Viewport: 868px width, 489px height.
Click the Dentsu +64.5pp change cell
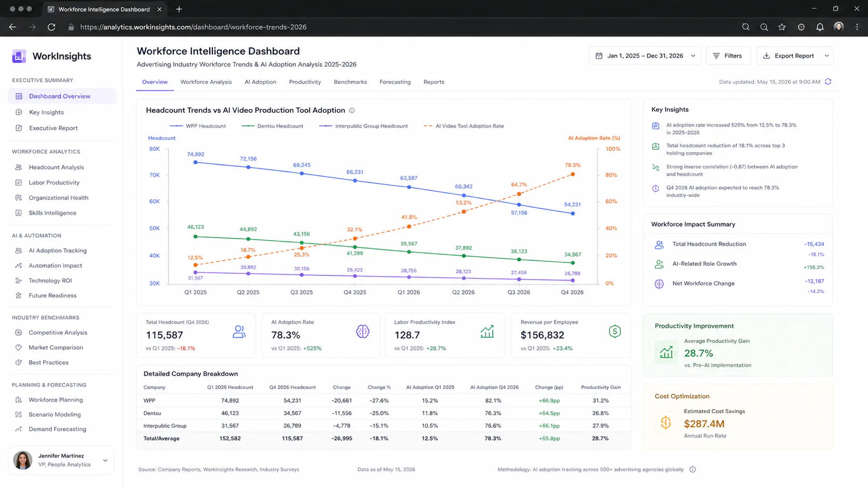549,413
